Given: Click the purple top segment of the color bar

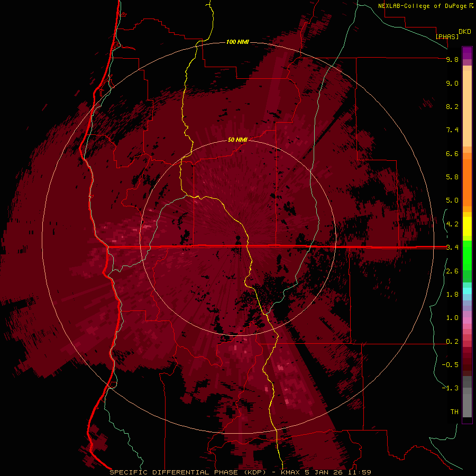Looking at the screenshot, I should pyautogui.click(x=467, y=53).
